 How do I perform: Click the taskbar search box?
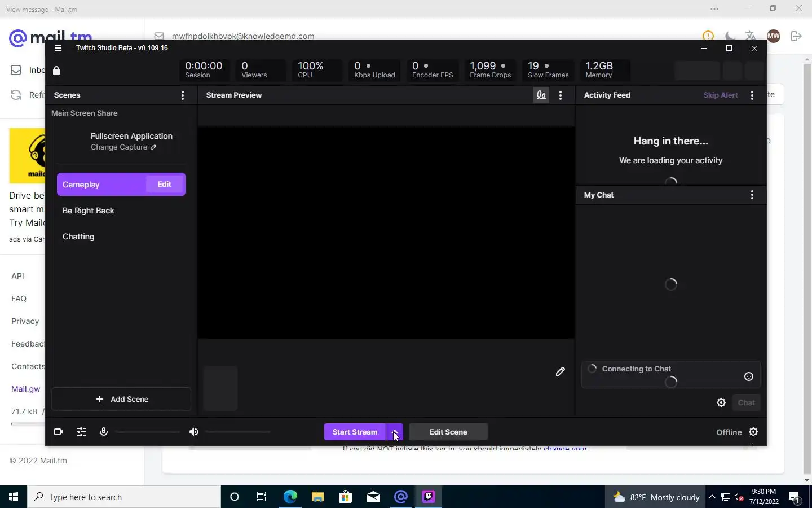(x=124, y=497)
